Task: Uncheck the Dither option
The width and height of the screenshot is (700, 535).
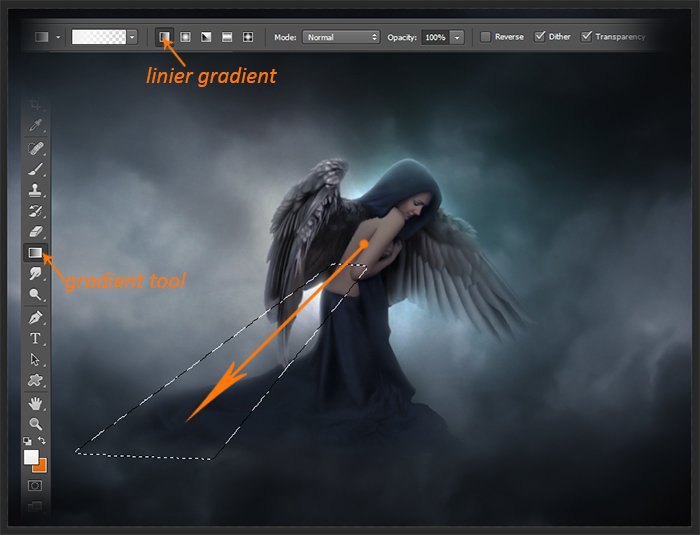Action: (x=540, y=37)
